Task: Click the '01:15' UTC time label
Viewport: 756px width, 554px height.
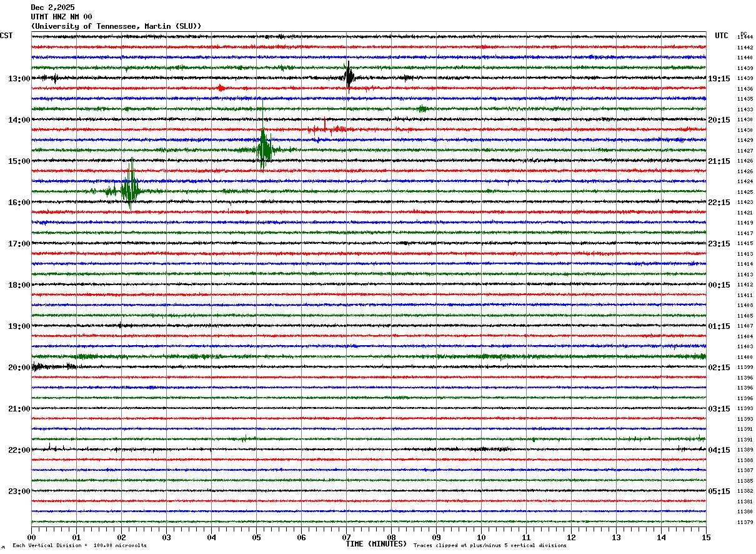Action: pos(719,326)
